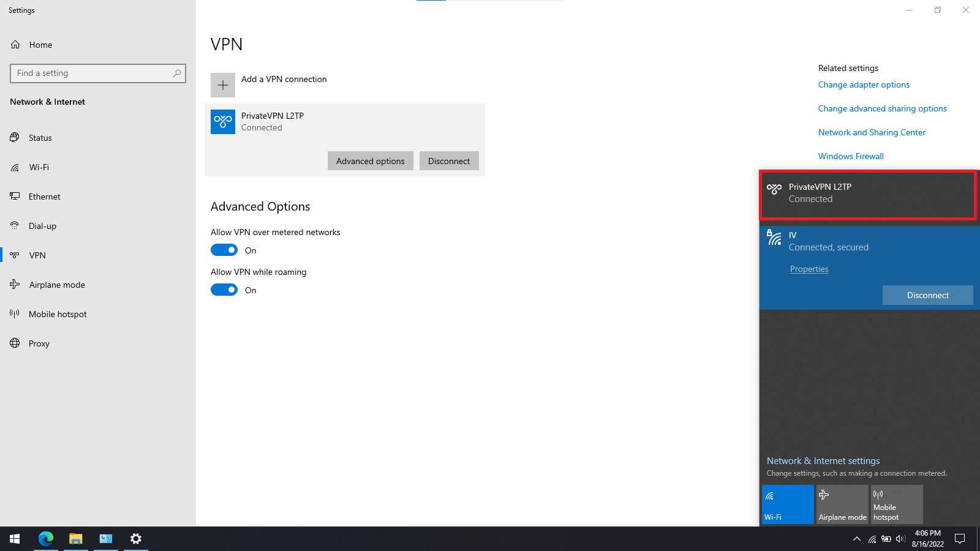Click the plus icon to add VPN
The image size is (980, 551).
pyautogui.click(x=223, y=85)
